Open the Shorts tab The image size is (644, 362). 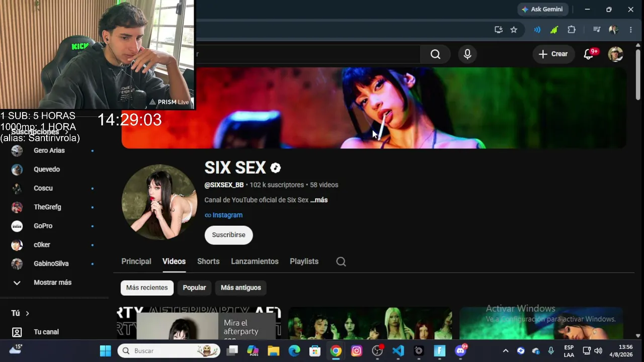(x=208, y=261)
